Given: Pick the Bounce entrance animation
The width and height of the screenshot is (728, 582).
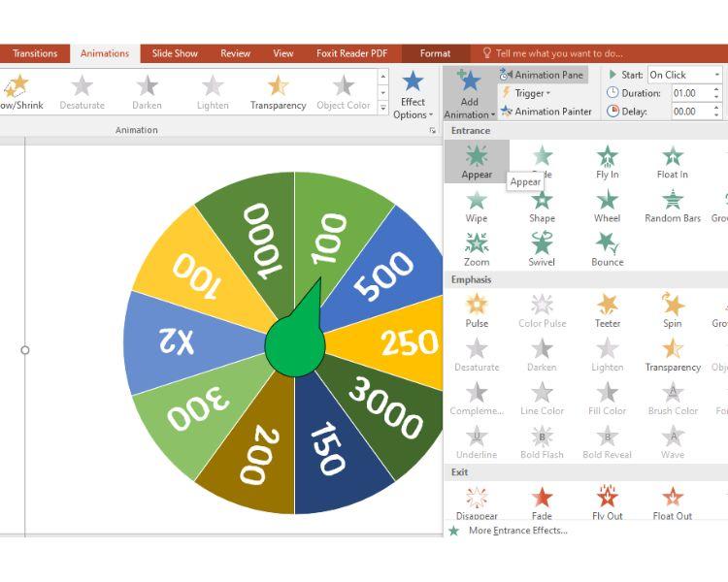Looking at the screenshot, I should pyautogui.click(x=608, y=249).
